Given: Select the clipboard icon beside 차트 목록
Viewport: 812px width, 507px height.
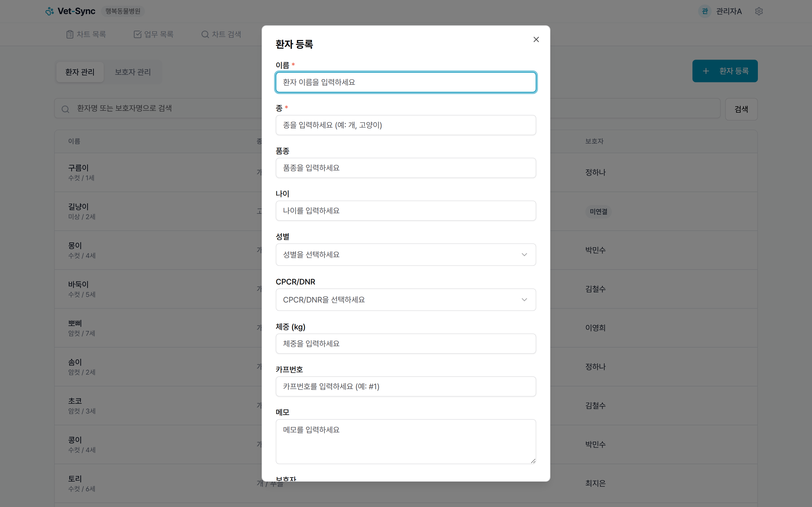Looking at the screenshot, I should click(70, 34).
